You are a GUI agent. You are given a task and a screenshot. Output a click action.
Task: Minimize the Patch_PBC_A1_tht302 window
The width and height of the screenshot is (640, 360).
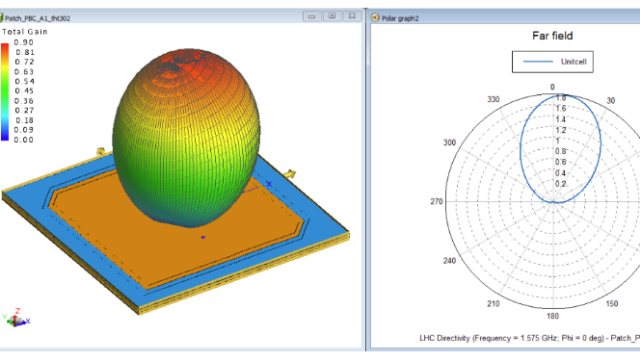[312, 16]
